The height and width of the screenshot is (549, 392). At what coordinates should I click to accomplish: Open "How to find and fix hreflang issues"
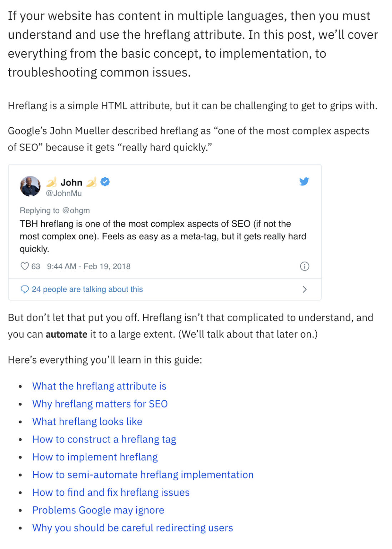click(x=111, y=492)
